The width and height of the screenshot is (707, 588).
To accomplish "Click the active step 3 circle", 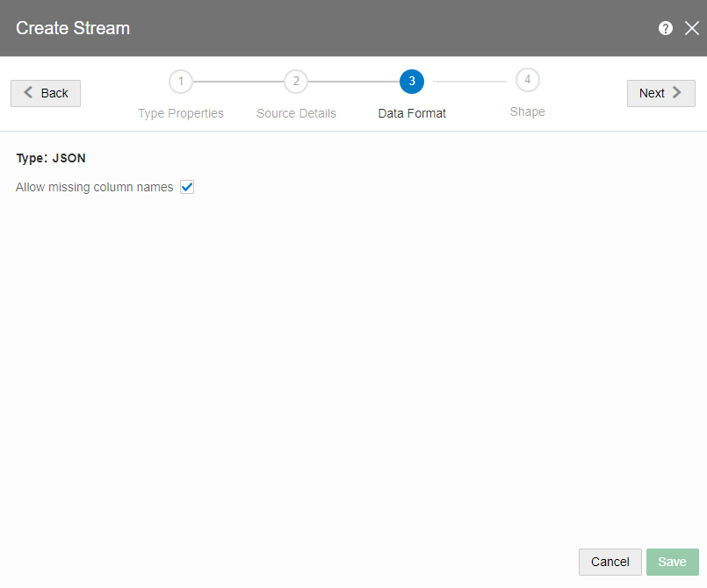I will click(411, 82).
